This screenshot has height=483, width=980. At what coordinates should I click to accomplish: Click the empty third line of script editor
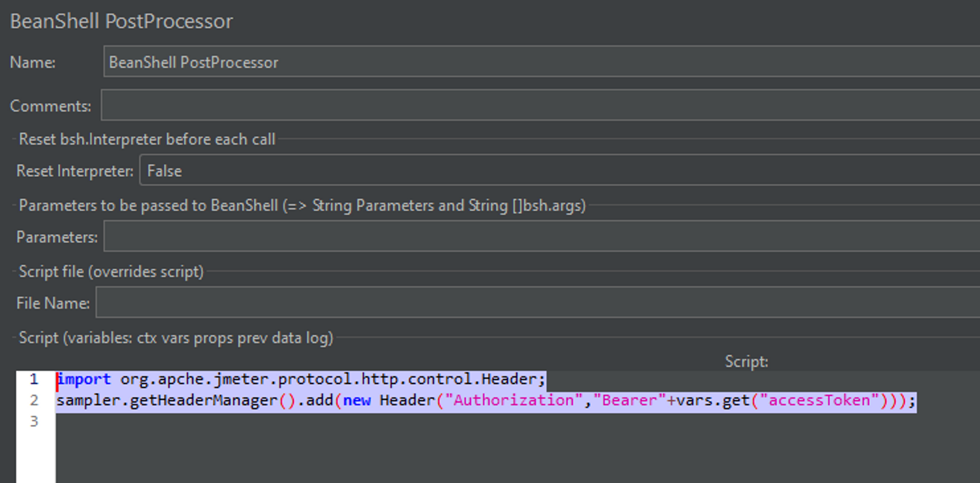518,422
